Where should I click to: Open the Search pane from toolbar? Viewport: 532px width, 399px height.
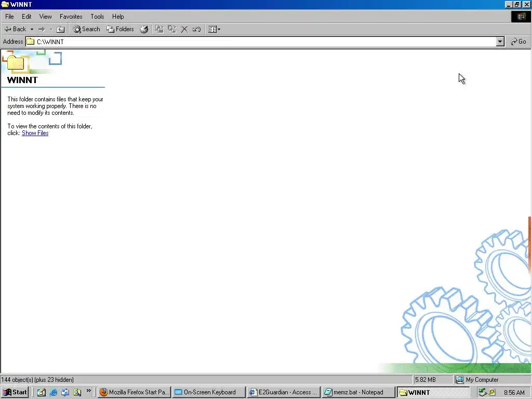pyautogui.click(x=87, y=29)
